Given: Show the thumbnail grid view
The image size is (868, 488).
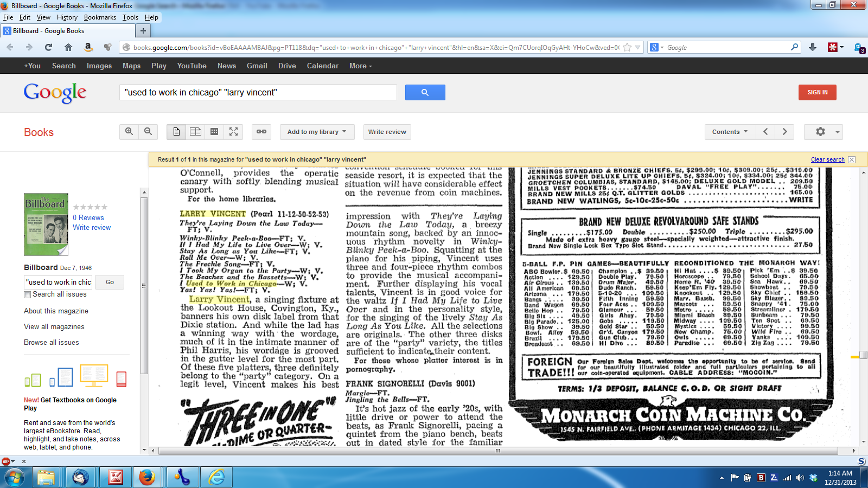Looking at the screenshot, I should point(214,132).
